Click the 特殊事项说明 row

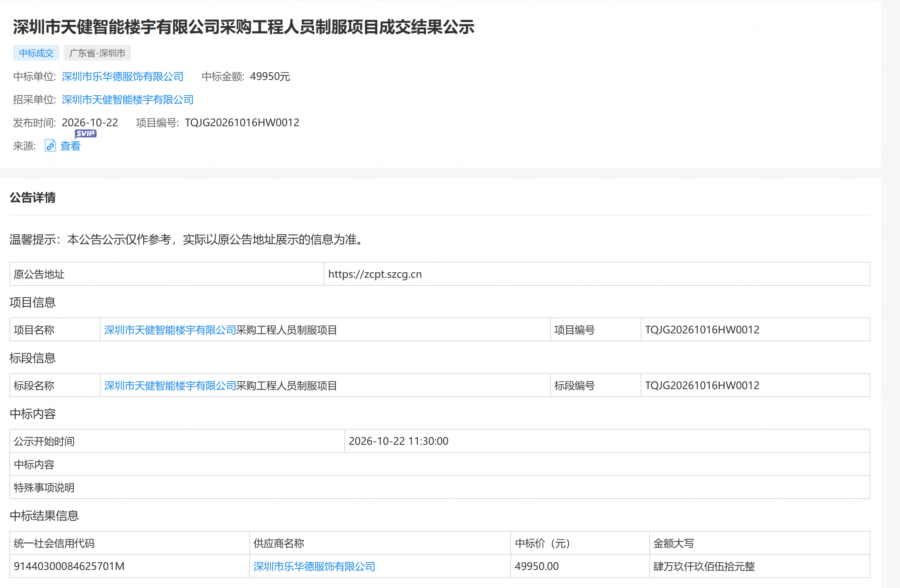point(440,487)
